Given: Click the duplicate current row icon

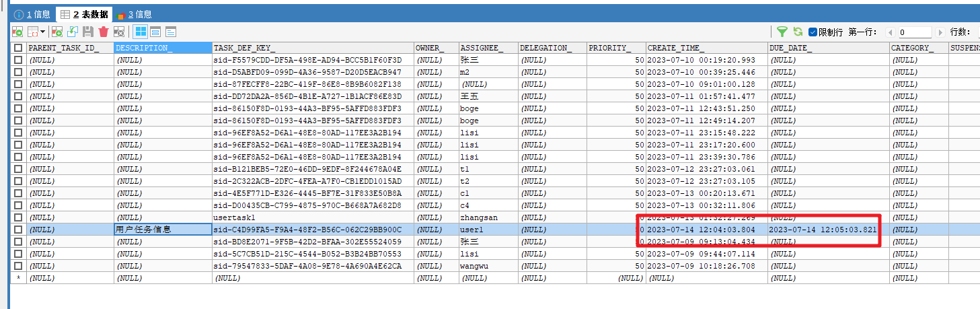Looking at the screenshot, I should tap(73, 32).
